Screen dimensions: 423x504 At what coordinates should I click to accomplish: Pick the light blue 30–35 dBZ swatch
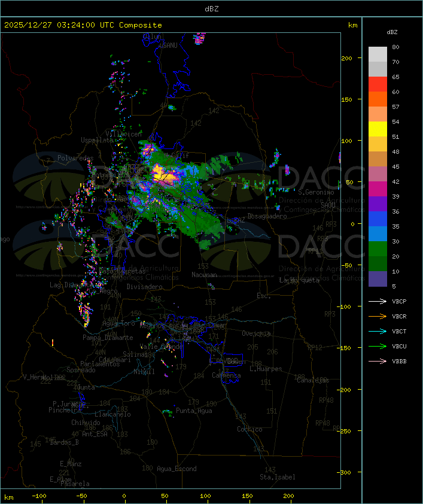pos(378,233)
